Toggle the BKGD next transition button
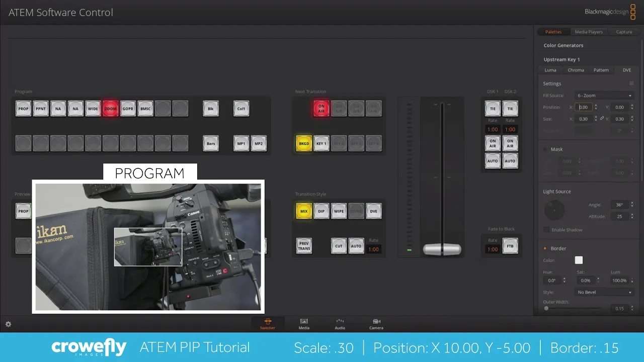This screenshot has height=362, width=644. 304,143
